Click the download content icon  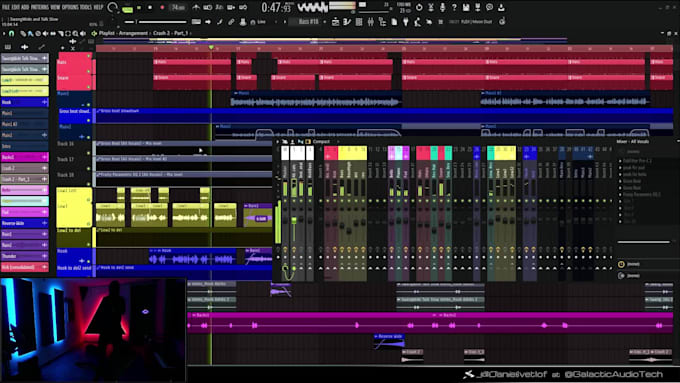501,7
